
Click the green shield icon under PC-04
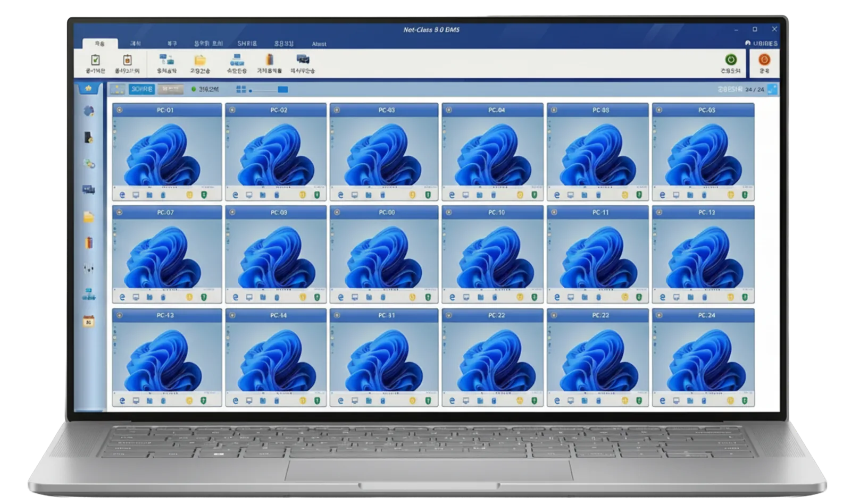point(534,195)
